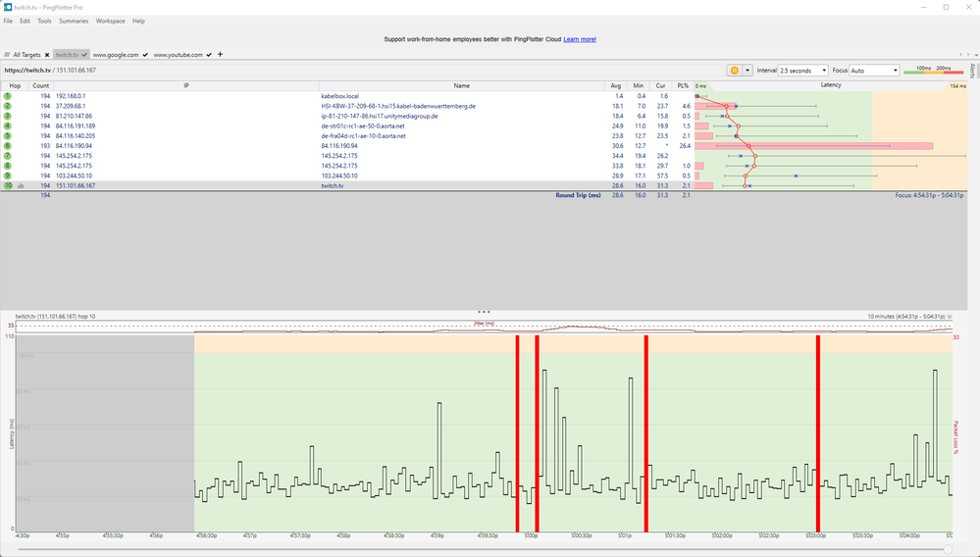Click the checkmark on the www.google.com tab

pos(145,55)
